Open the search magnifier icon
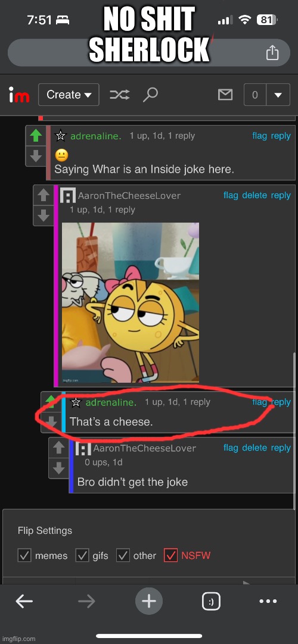This screenshot has height=644, width=298. point(150,95)
